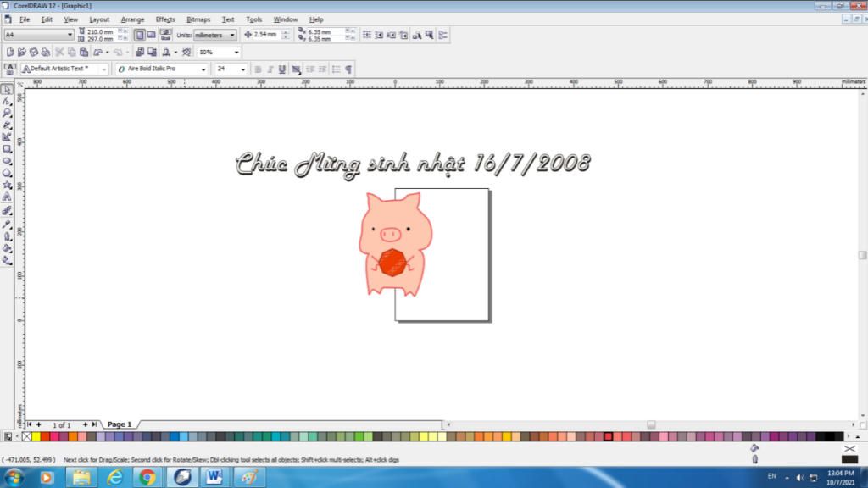The height and width of the screenshot is (488, 868).
Task: Open the font size 24 dropdown
Action: (242, 69)
